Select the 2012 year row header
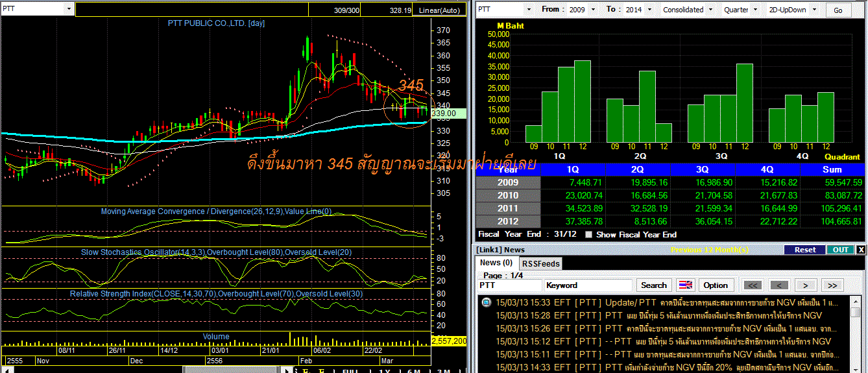The image size is (868, 373). pyautogui.click(x=508, y=221)
